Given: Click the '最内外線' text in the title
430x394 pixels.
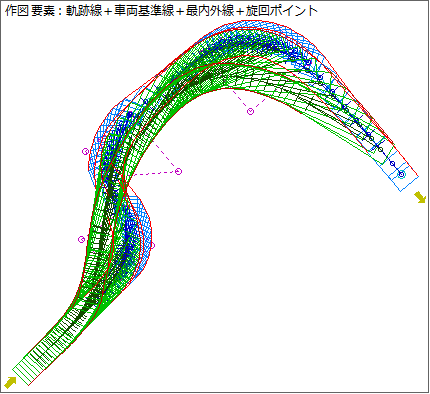Looking at the screenshot, I should pos(210,11).
